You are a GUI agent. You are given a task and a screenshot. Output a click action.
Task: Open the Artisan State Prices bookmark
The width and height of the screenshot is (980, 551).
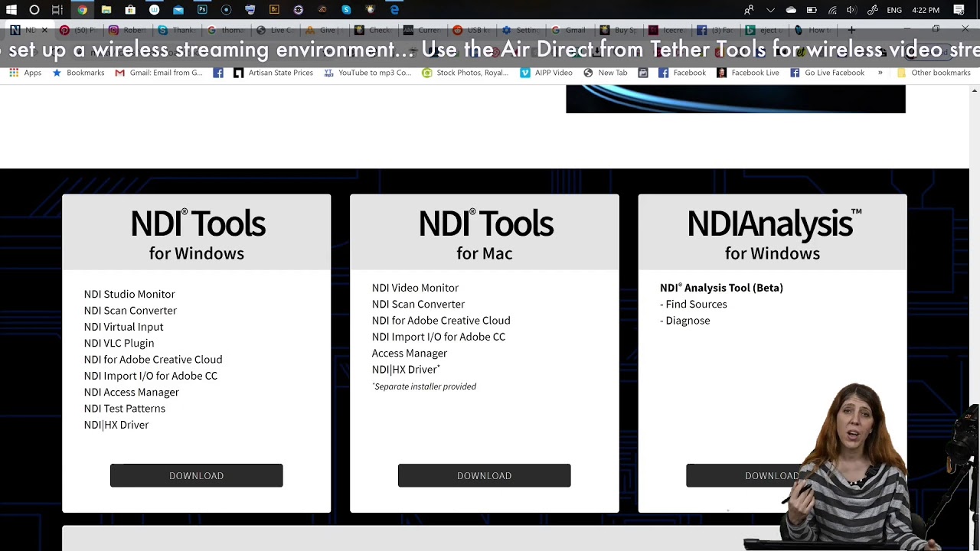[273, 73]
